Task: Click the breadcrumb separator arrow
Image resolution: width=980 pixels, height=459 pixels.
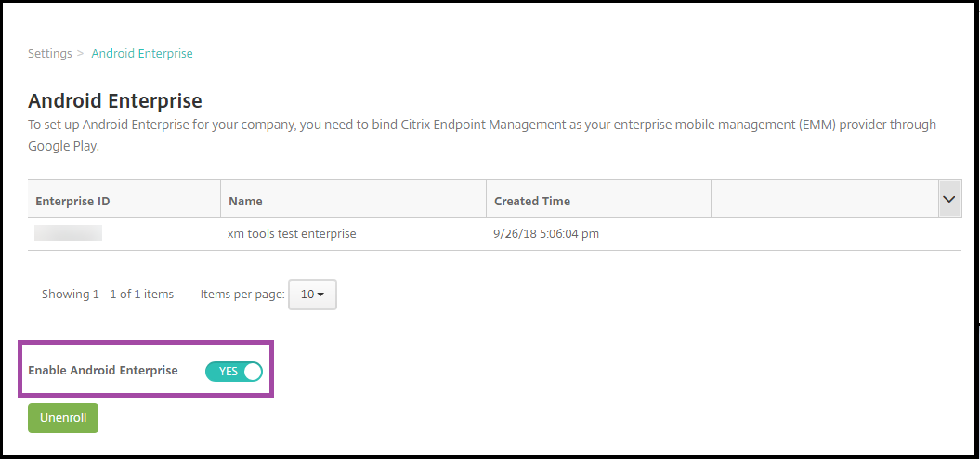Action: click(x=81, y=54)
